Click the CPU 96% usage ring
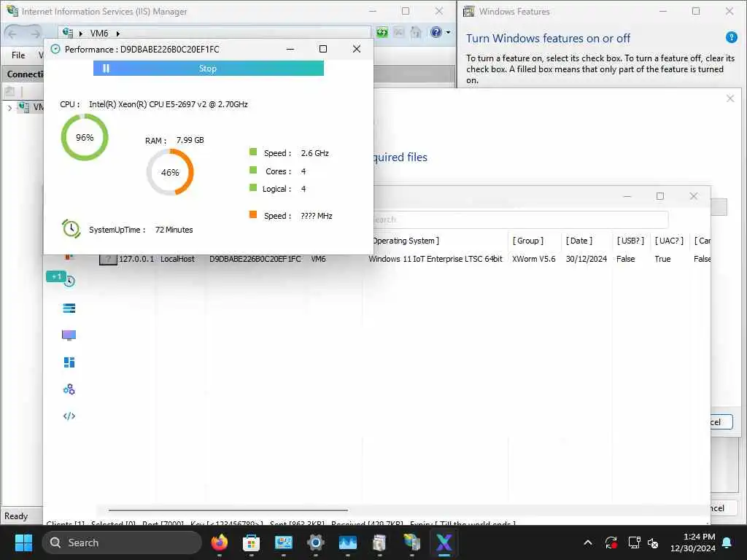Viewport: 747px width, 560px height. pyautogui.click(x=85, y=137)
